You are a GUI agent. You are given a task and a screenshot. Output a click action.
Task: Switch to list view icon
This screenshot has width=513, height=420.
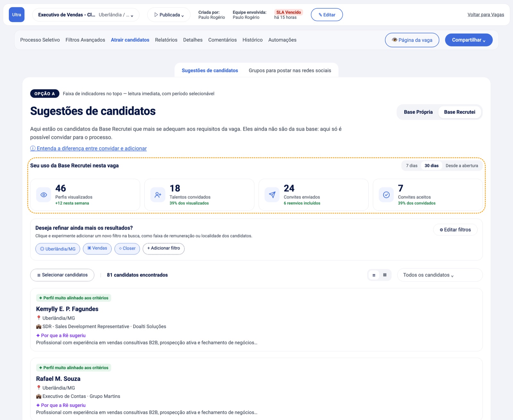point(374,275)
